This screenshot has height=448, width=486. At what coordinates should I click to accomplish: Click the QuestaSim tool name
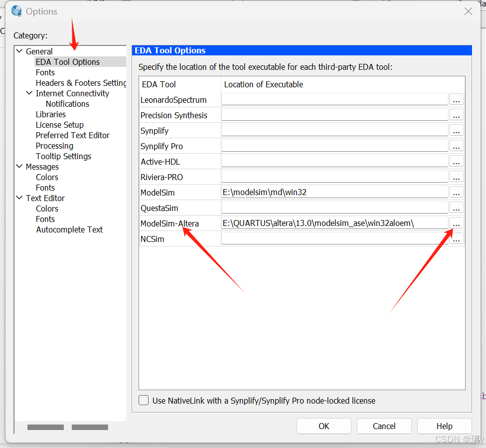(160, 208)
